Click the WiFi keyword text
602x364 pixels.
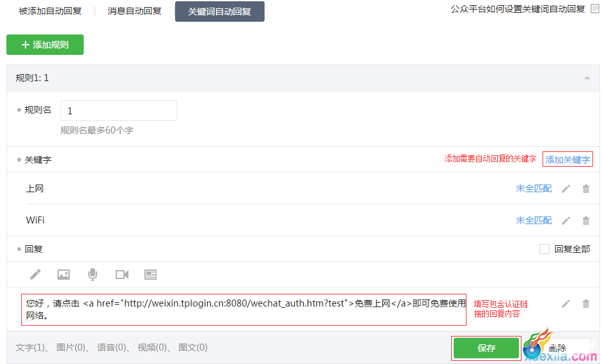[x=35, y=220]
